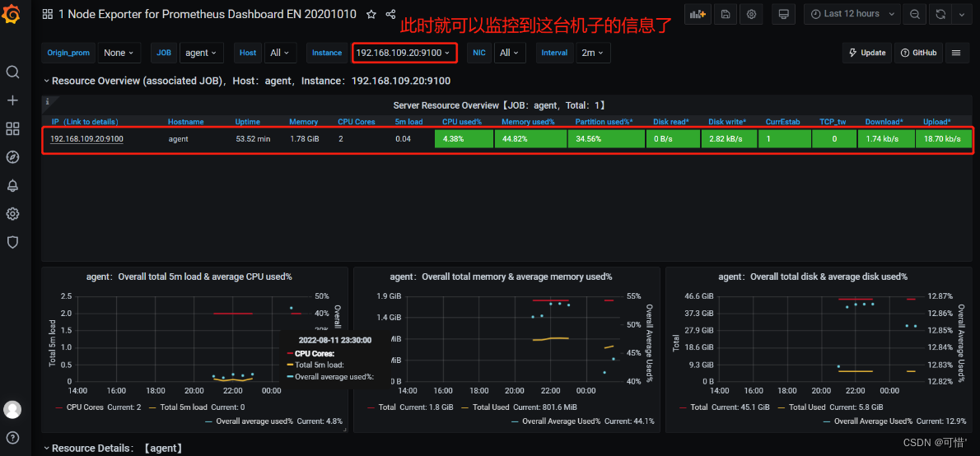Open the Alerting bell icon in sidebar
The width and height of the screenshot is (980, 456).
tap(12, 185)
